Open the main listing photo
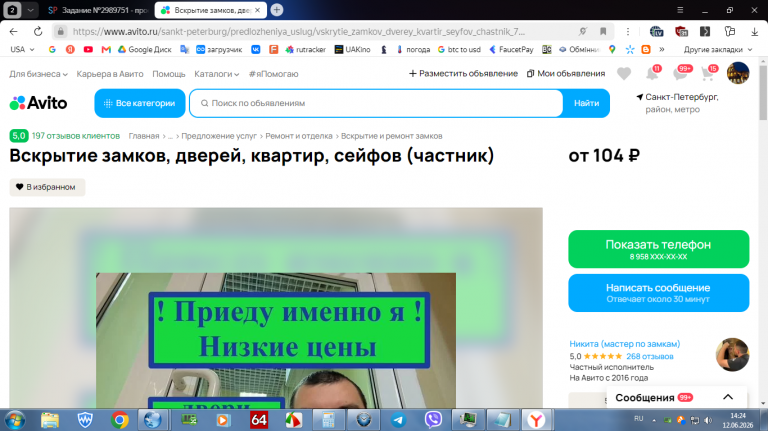768x431 pixels. coord(276,308)
